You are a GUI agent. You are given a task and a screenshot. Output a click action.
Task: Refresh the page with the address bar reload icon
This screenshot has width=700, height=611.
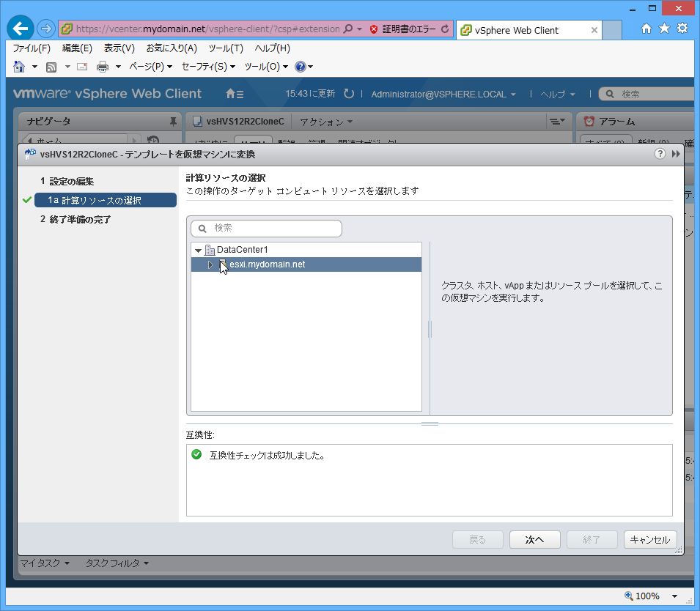[445, 29]
